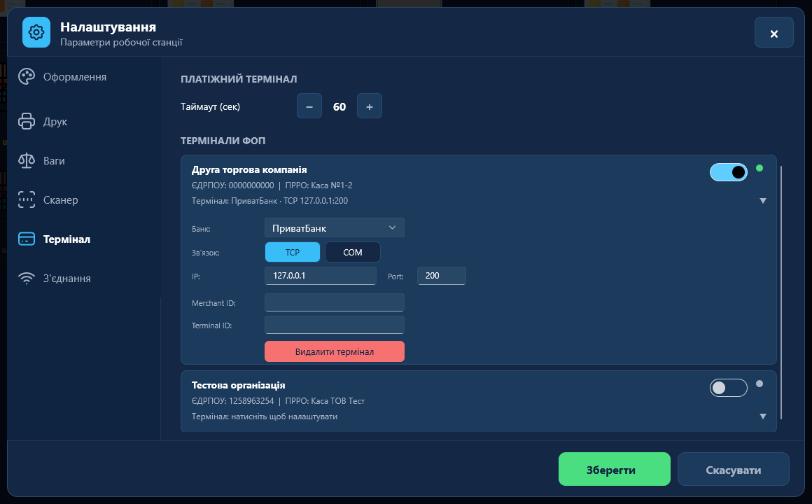Select TCP connection type
The image size is (812, 504).
[x=293, y=252]
